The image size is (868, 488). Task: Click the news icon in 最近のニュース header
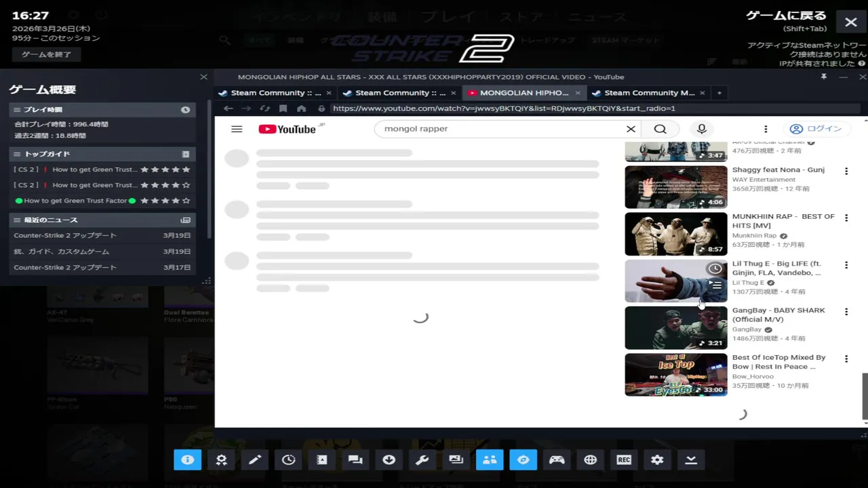(x=185, y=220)
